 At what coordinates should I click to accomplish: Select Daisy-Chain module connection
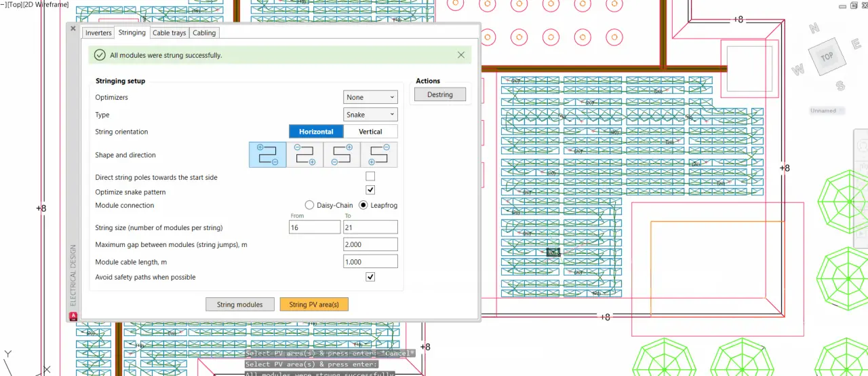pyautogui.click(x=310, y=205)
